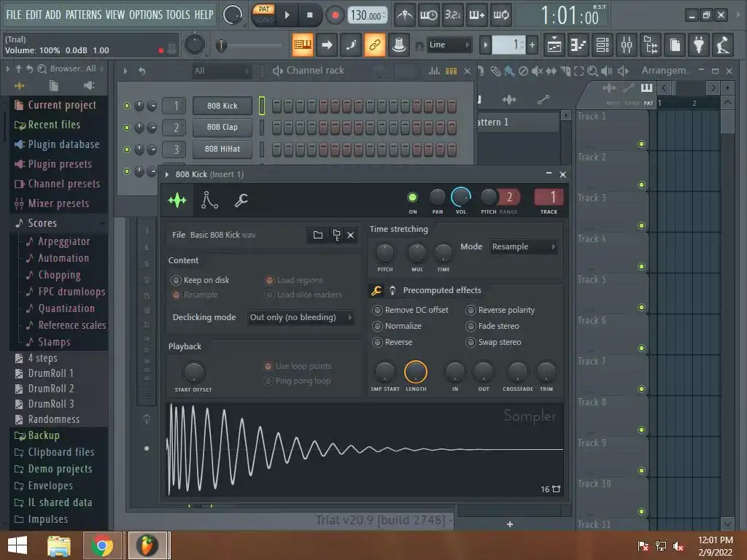Open sampler wrench miscellaneous settings icon
Screen dimensions: 747x560
pyautogui.click(x=241, y=200)
